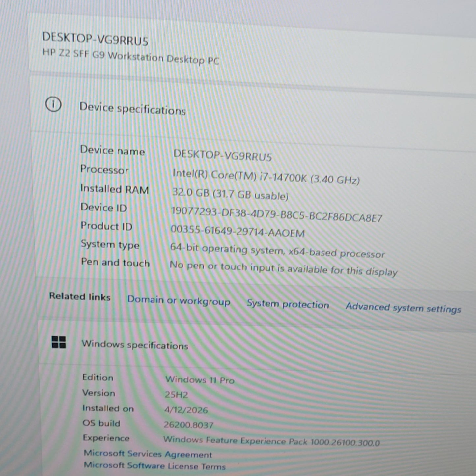
Task: Open Advanced system settings link
Action: click(x=403, y=308)
